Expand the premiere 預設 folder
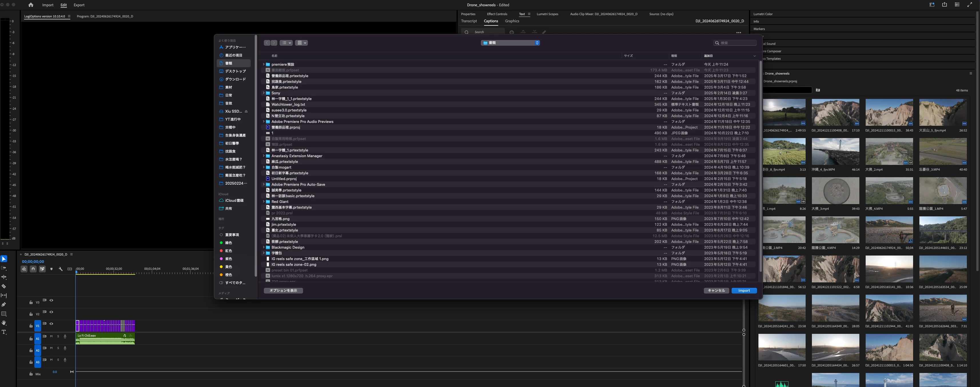Image resolution: width=980 pixels, height=387 pixels. click(x=263, y=64)
